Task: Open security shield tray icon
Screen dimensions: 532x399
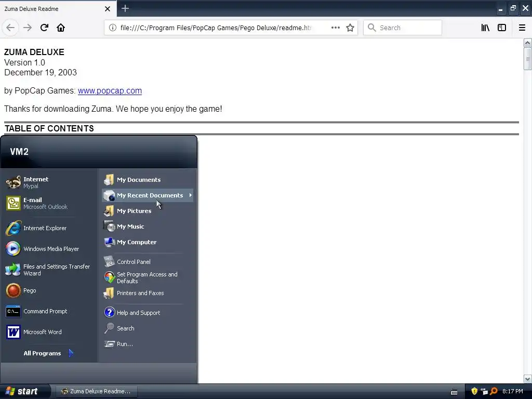Action: (474, 391)
